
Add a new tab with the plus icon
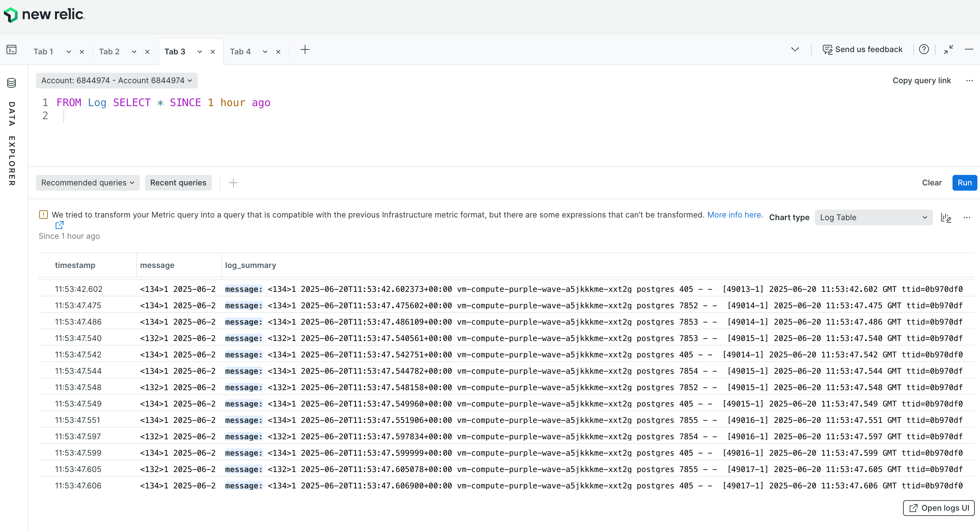click(305, 50)
